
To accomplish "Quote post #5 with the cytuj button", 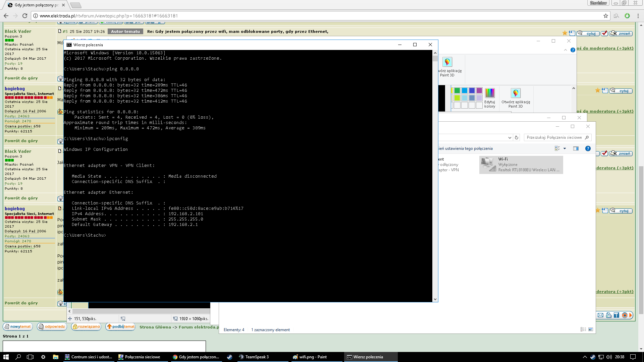I will tap(588, 34).
